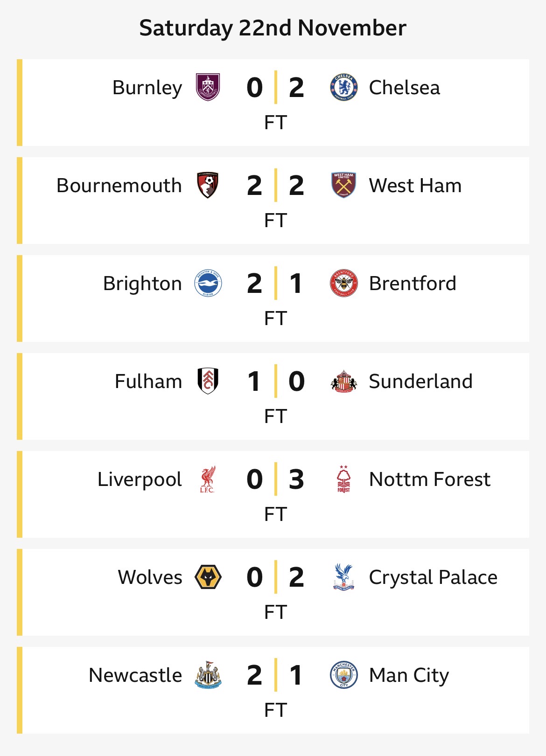Tap the Nottm Forest tree logo
The width and height of the screenshot is (546, 756).
[x=343, y=479]
